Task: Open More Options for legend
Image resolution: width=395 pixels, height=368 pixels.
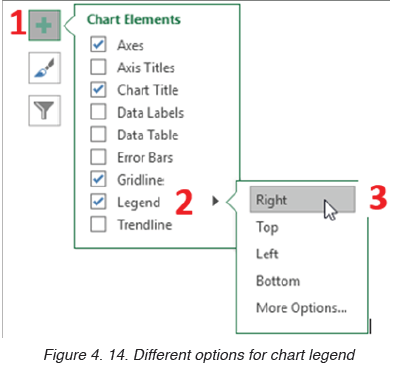Action: [301, 308]
